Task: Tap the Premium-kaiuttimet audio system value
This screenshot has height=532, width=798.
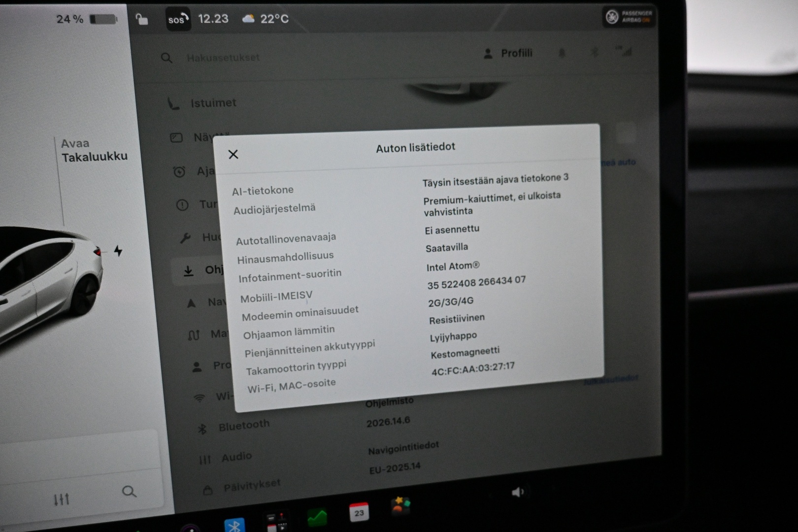Action: [x=492, y=203]
